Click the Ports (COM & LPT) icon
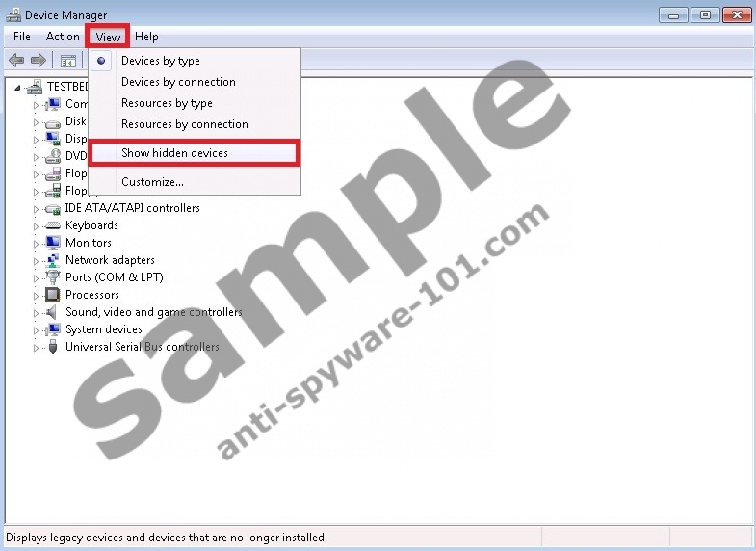Screen dimensions: 756x551 53,277
